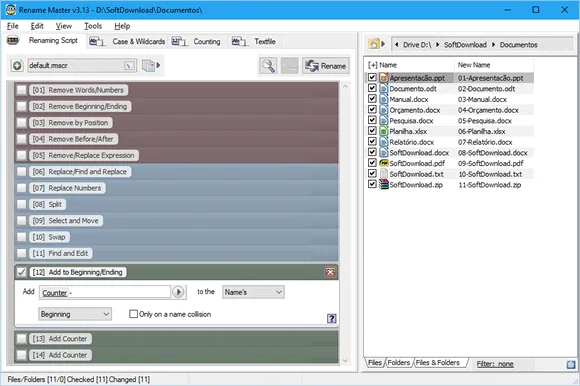Viewport: 580px width, 386px height.
Task: Open the Name's dropdown
Action: coord(253,292)
